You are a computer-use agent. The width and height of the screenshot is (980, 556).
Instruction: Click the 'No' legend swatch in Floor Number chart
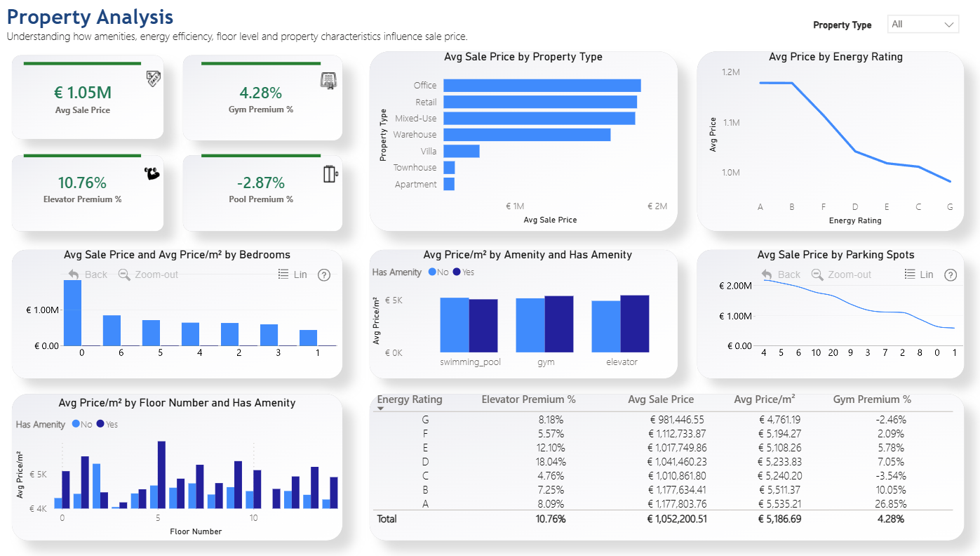coord(76,425)
